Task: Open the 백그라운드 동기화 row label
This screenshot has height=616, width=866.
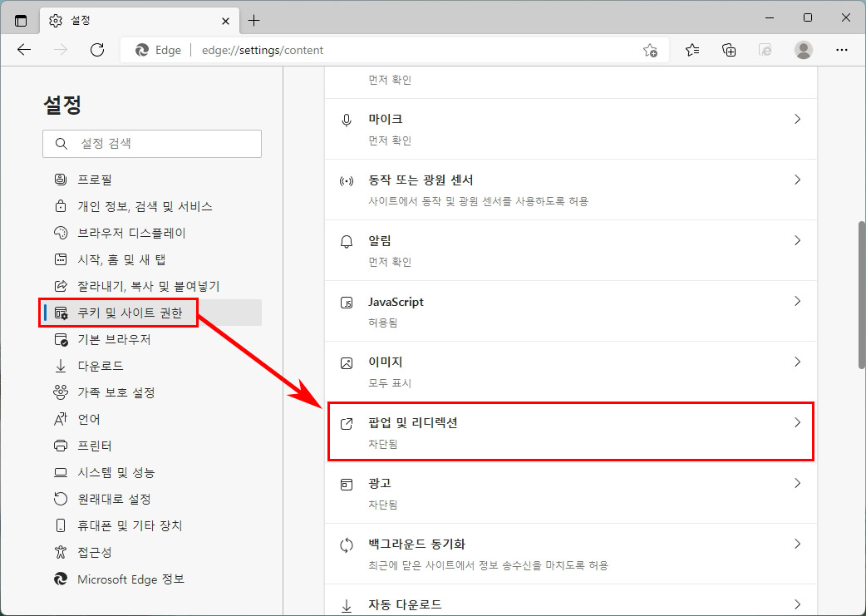Action: pos(417,545)
